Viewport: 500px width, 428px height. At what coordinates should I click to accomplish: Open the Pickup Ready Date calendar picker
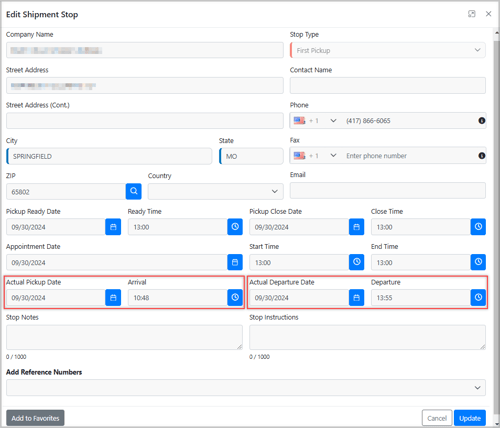[113, 227]
